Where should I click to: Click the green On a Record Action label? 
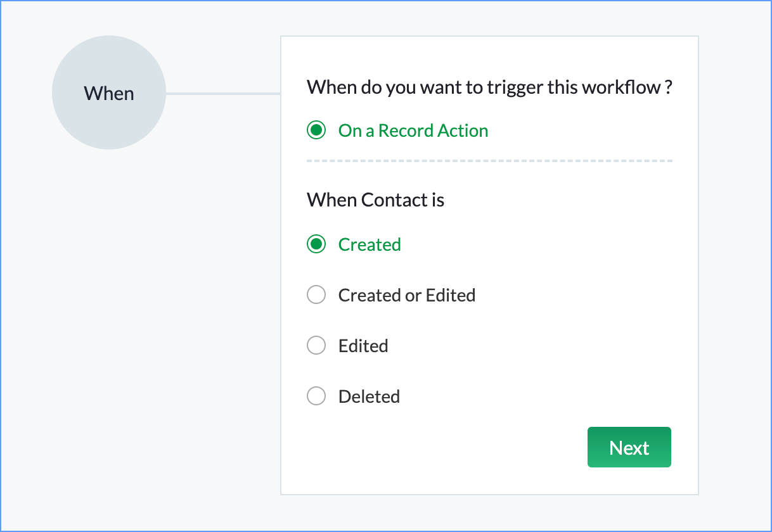(x=413, y=130)
